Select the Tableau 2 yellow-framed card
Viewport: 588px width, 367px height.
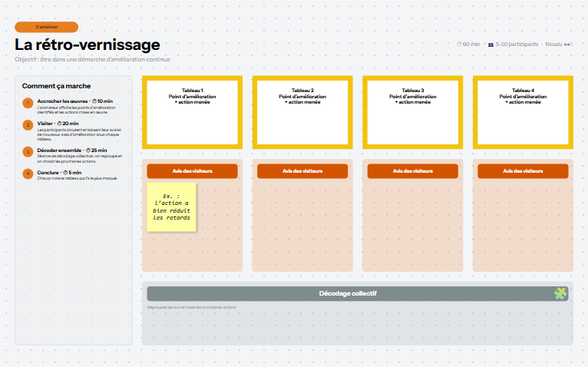(302, 112)
